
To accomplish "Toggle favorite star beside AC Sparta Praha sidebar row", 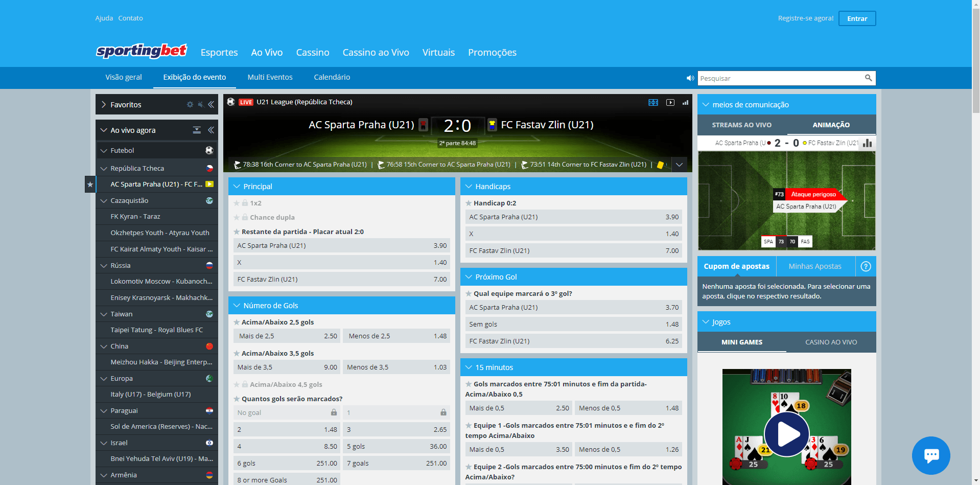I will 90,184.
